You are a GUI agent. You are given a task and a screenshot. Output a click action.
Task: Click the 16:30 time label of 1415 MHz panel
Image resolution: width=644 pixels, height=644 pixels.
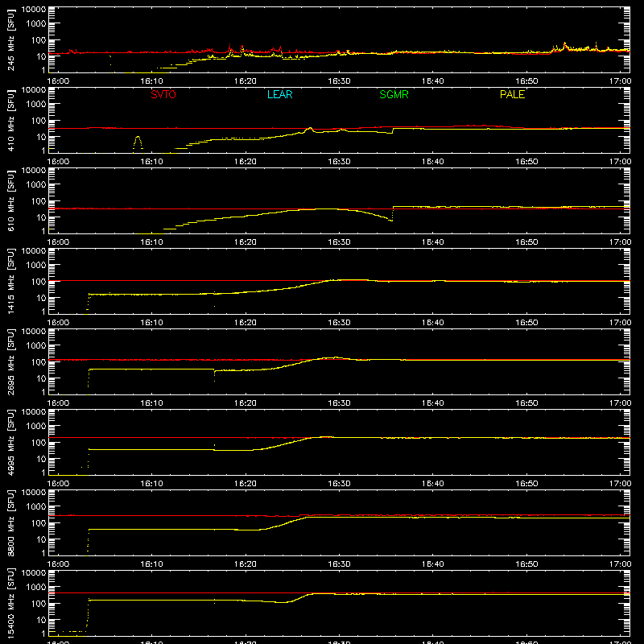[339, 323]
